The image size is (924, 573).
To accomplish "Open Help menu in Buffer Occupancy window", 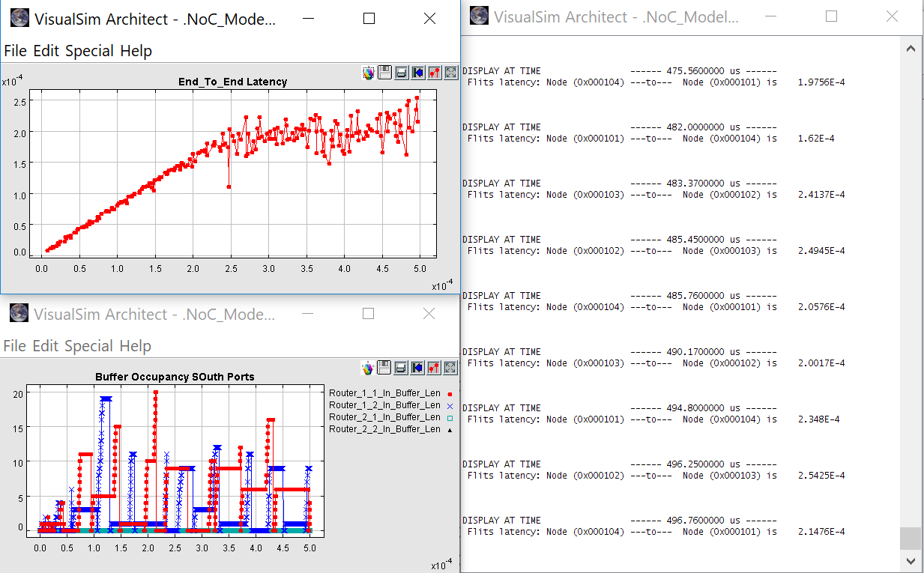I will 136,346.
